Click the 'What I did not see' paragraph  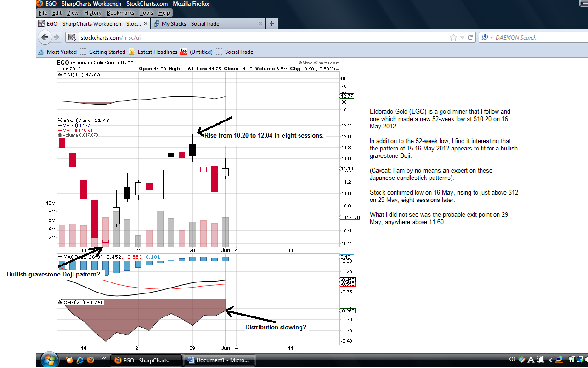coord(439,218)
